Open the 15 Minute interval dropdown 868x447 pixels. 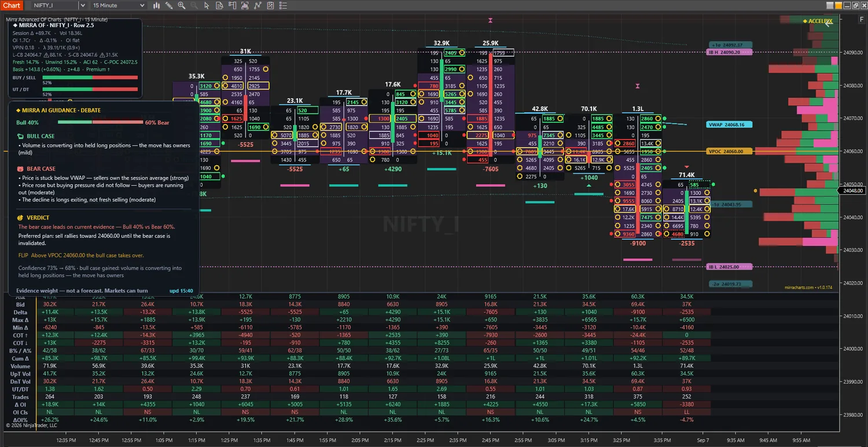tap(118, 5)
